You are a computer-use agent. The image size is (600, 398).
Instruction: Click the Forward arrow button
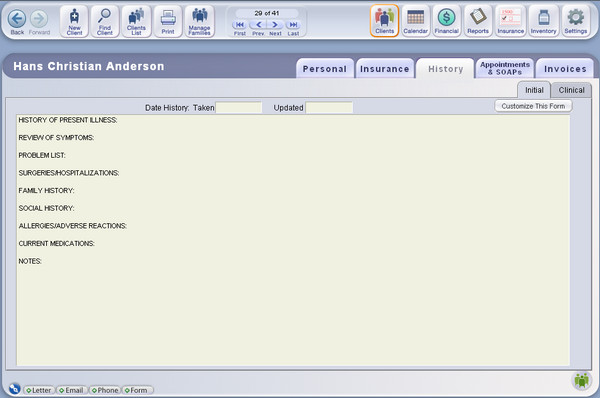pyautogui.click(x=39, y=22)
